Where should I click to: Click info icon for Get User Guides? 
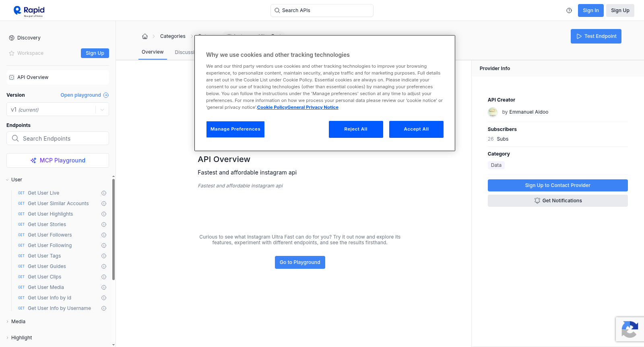pyautogui.click(x=104, y=266)
